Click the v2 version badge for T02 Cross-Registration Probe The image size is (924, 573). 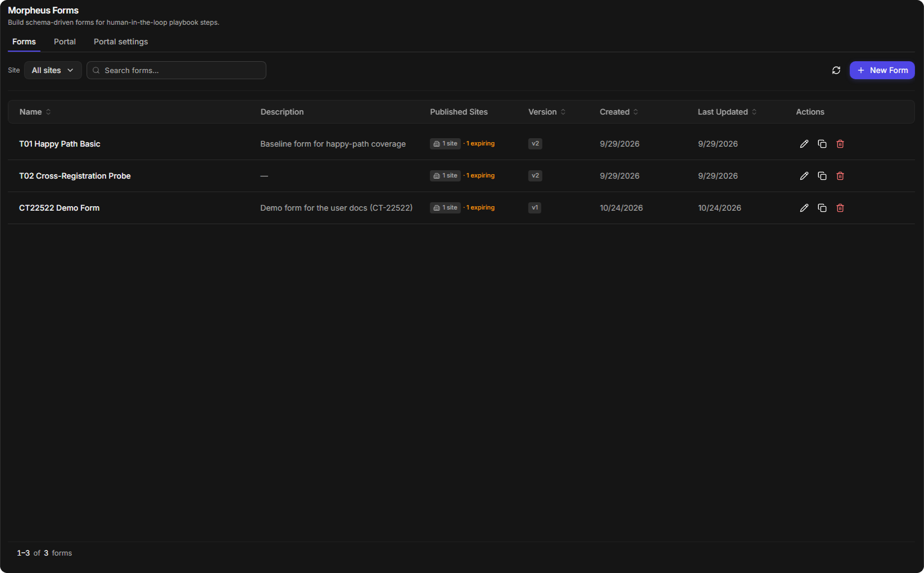pos(535,176)
